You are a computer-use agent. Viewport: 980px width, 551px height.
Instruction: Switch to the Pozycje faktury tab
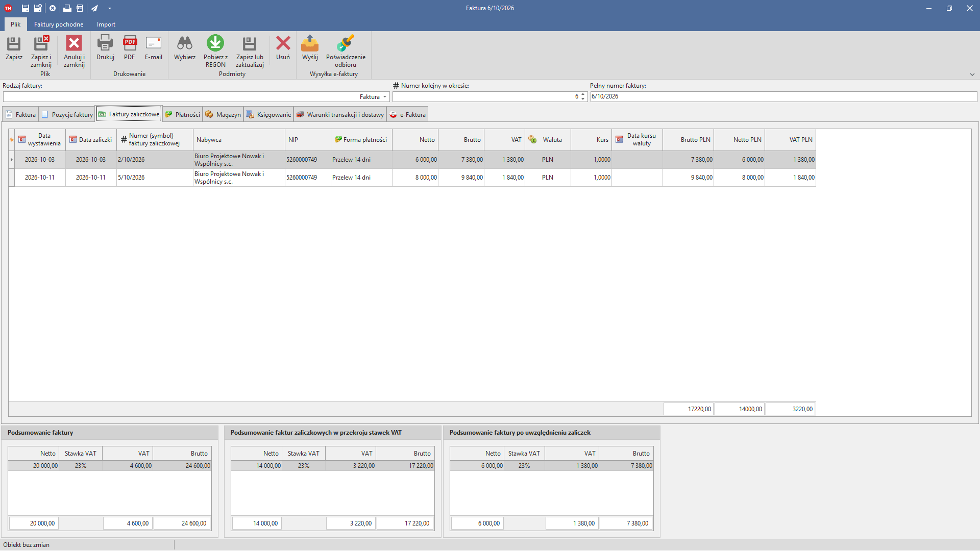tap(67, 114)
